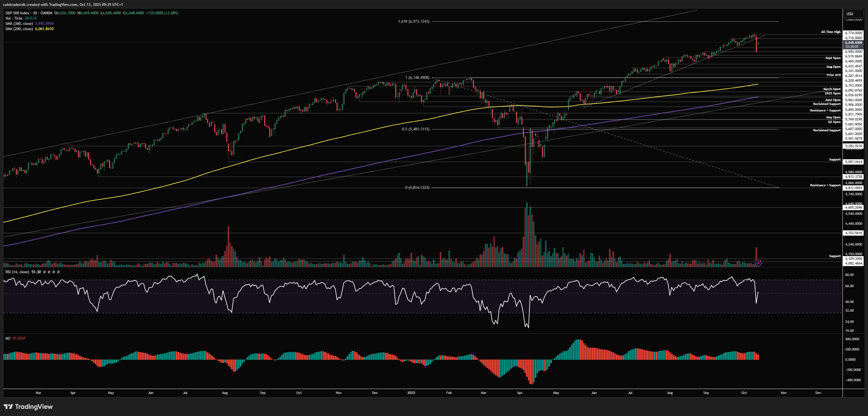Click the TradingView logo at bottom left
Screen dimensions: 868x416
tap(28, 407)
